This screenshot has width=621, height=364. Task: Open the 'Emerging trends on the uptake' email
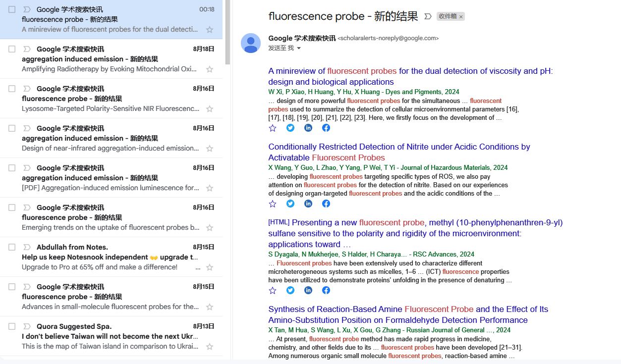click(x=111, y=217)
